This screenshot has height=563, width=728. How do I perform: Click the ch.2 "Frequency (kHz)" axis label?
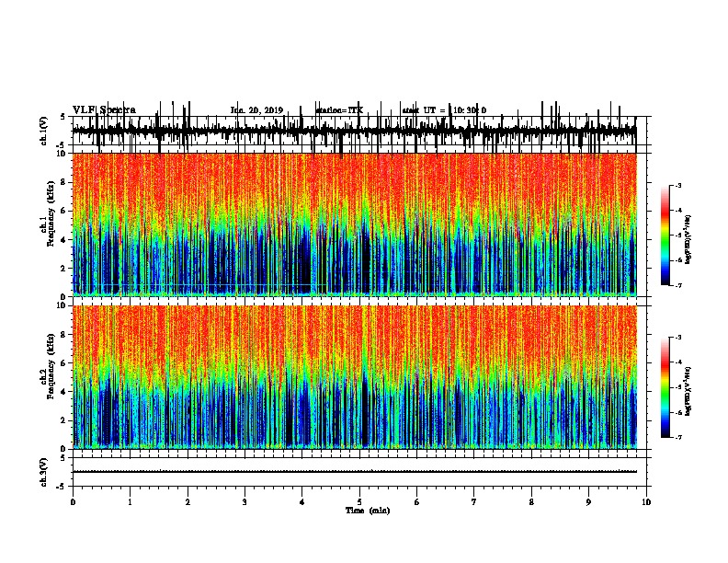[51, 365]
